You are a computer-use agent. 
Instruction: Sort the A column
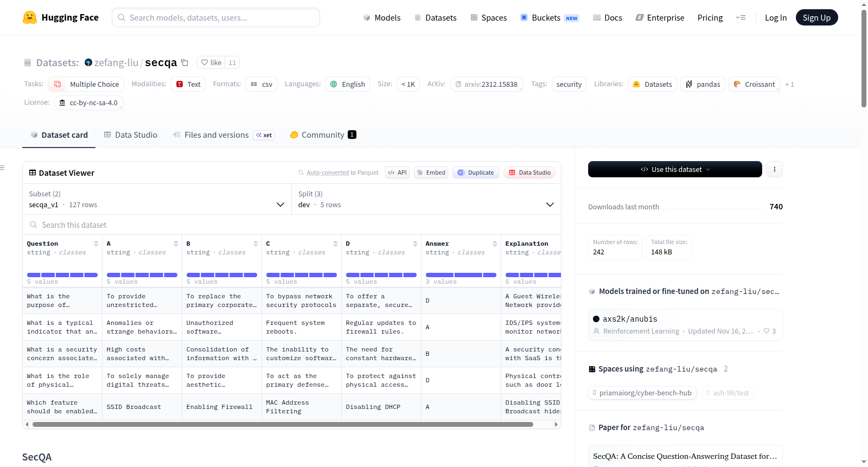click(x=176, y=244)
